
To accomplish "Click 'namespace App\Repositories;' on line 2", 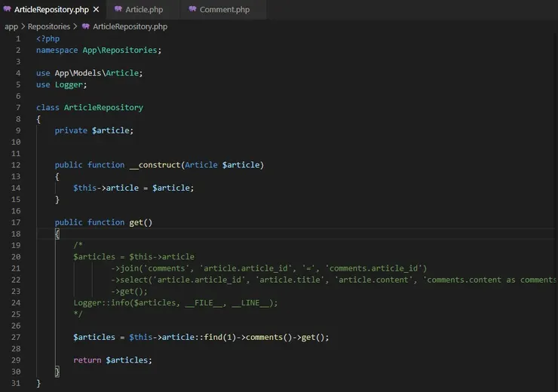I will pyautogui.click(x=99, y=50).
